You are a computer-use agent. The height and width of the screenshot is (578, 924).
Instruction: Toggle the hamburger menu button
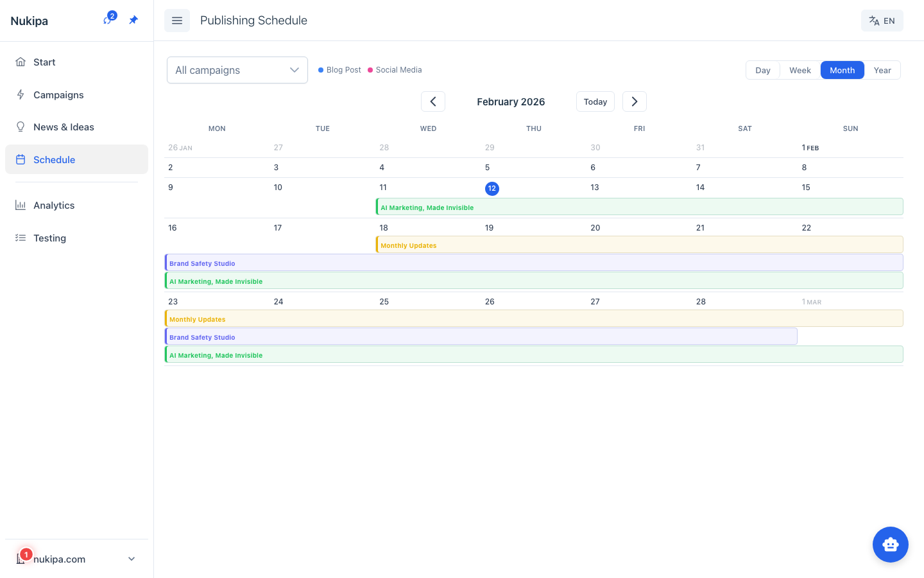(x=177, y=21)
